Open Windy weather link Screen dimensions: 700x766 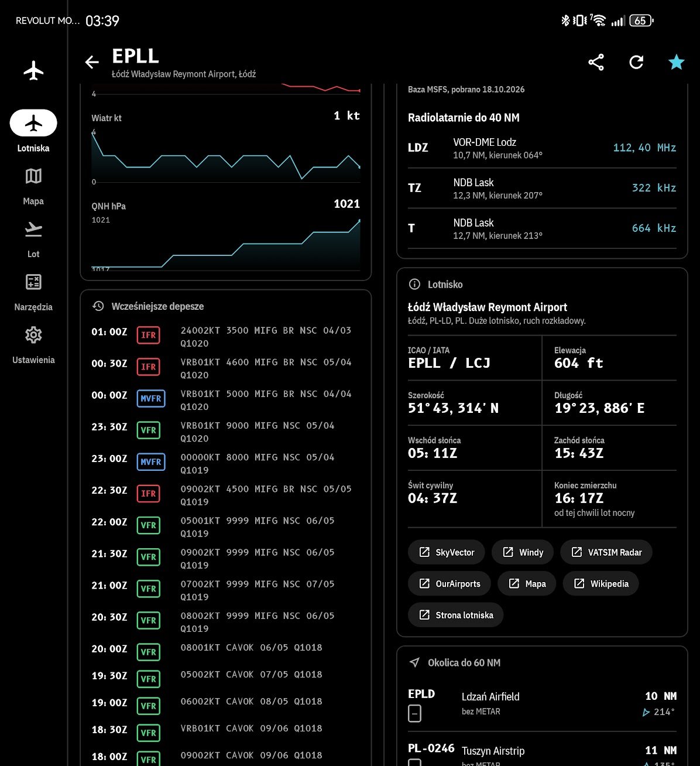pos(523,552)
